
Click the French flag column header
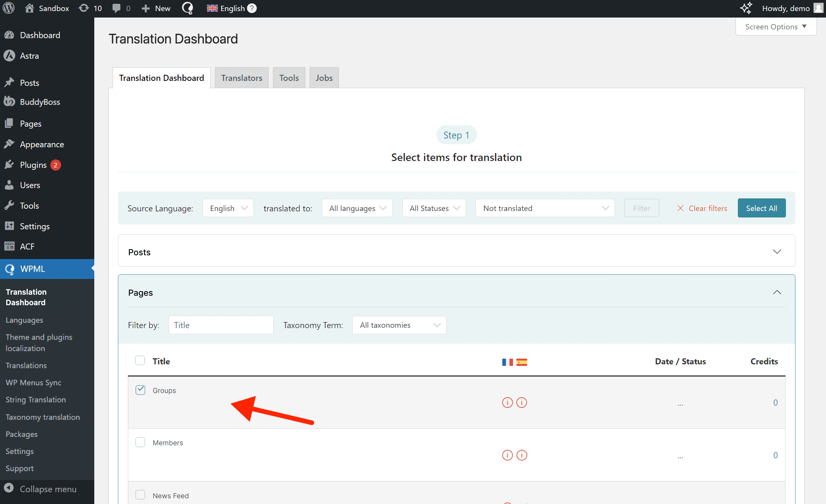(x=507, y=362)
